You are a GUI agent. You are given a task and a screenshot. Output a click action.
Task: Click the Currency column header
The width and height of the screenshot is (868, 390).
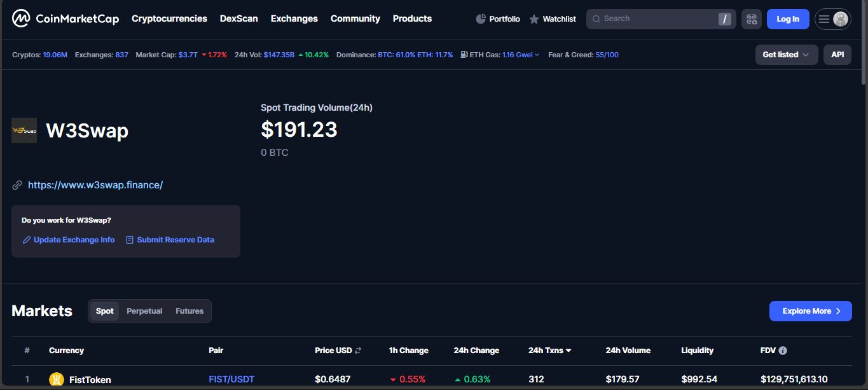coord(66,351)
